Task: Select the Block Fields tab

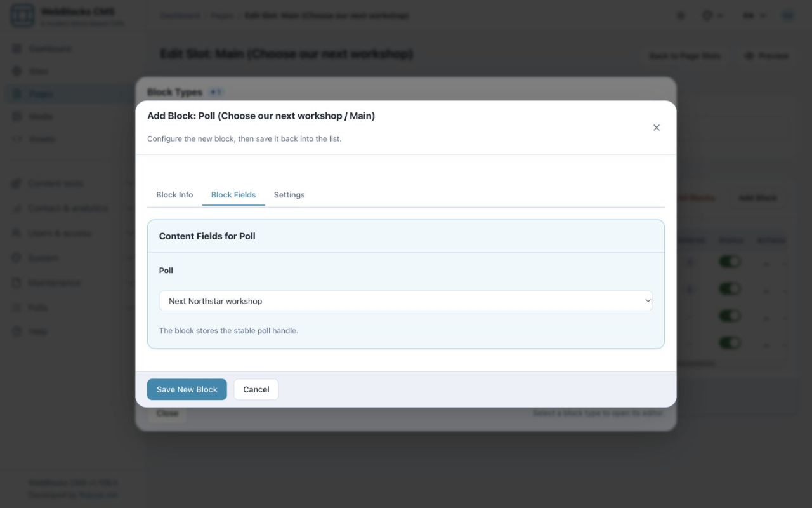Action: coord(233,195)
